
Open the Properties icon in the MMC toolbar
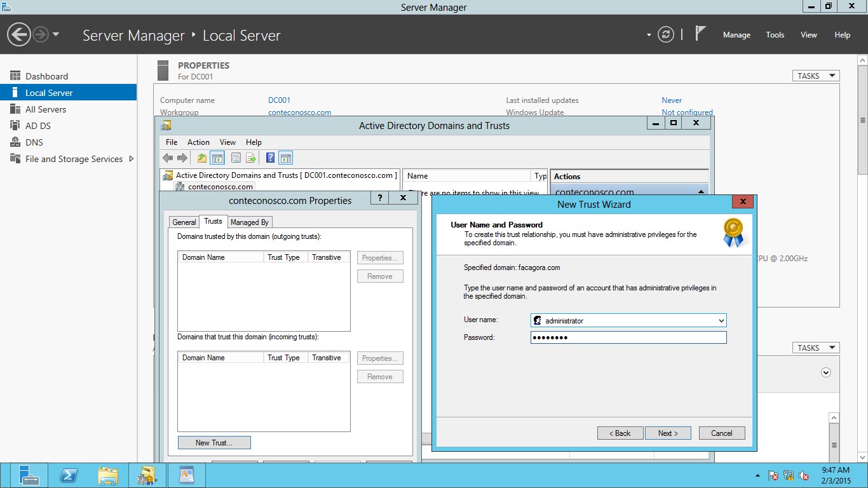[x=236, y=158]
